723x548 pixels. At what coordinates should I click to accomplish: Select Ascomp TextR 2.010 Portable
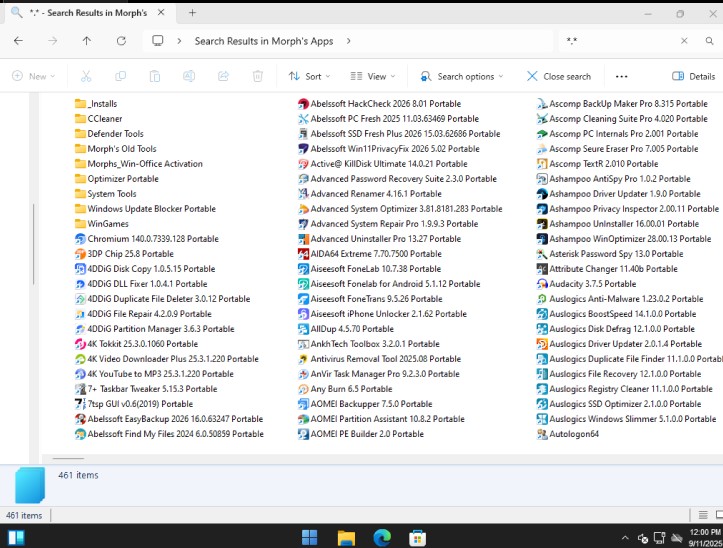click(x=598, y=164)
